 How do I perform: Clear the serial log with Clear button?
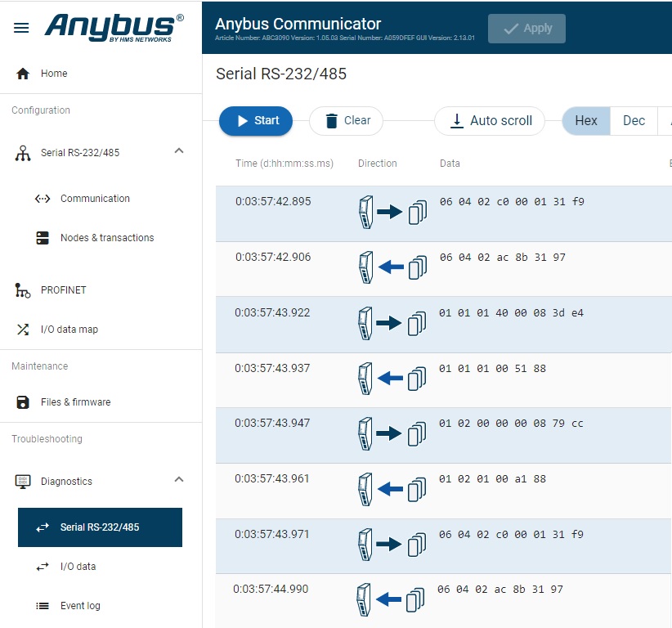tap(346, 121)
